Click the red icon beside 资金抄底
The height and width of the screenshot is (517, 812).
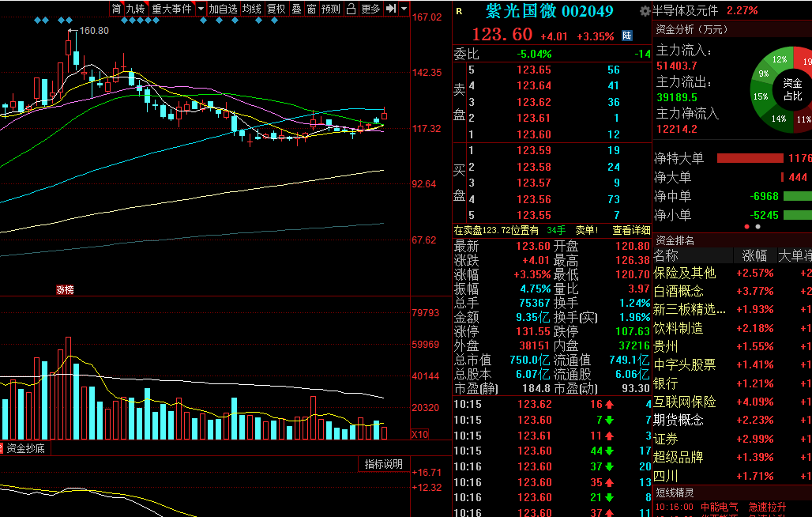tap(1, 448)
